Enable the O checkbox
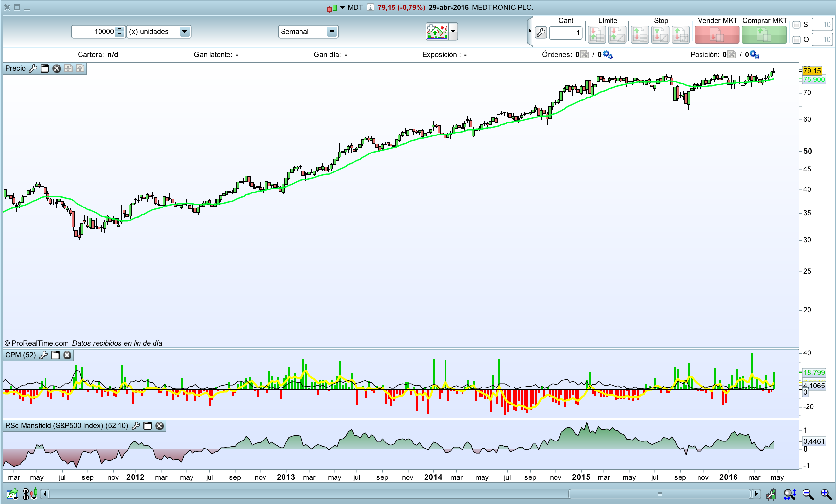Screen dimensions: 836x504 click(796, 40)
